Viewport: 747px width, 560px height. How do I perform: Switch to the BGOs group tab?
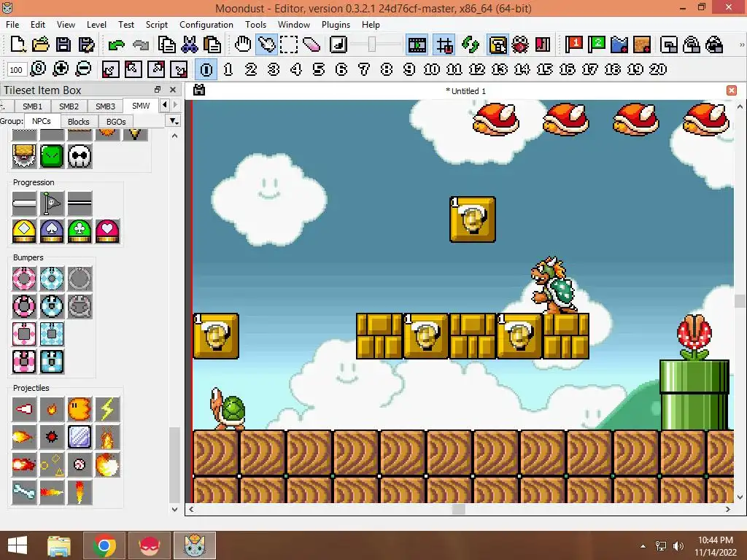point(116,122)
